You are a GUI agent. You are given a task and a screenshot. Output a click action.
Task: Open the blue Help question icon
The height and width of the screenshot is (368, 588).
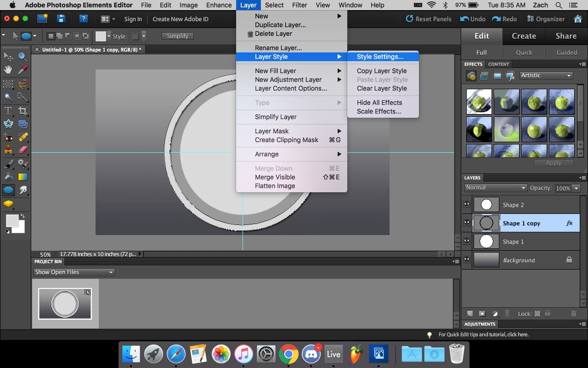(x=83, y=19)
